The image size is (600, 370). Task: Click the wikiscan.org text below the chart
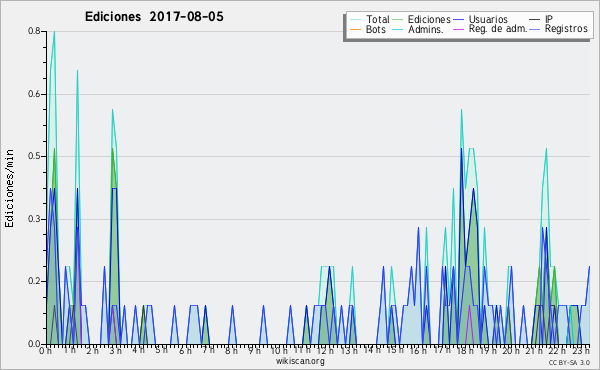tap(300, 361)
